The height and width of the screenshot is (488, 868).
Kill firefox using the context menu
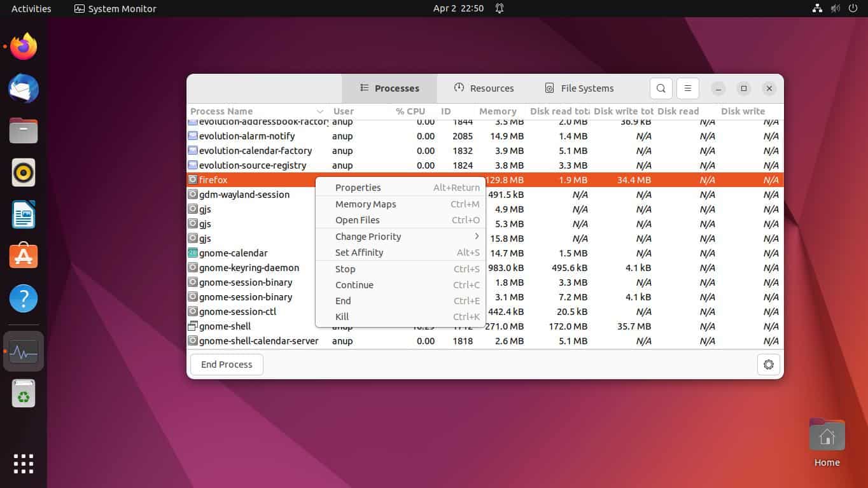point(342,316)
